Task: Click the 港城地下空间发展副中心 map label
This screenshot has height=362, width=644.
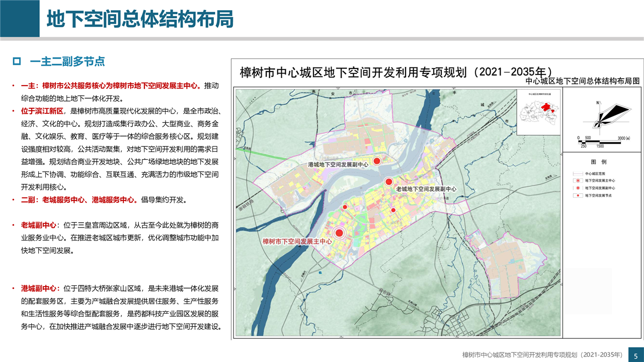Action: pyautogui.click(x=338, y=165)
